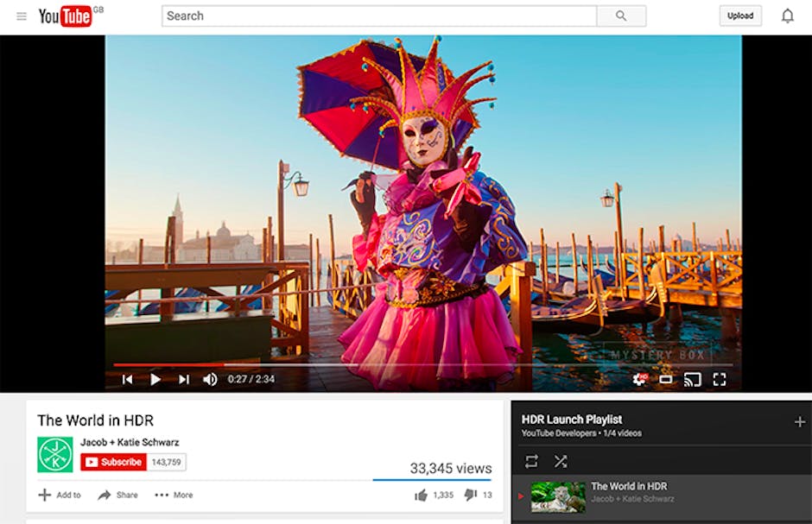812x524 pixels.
Task: Type in the Search field
Action: coord(378,16)
